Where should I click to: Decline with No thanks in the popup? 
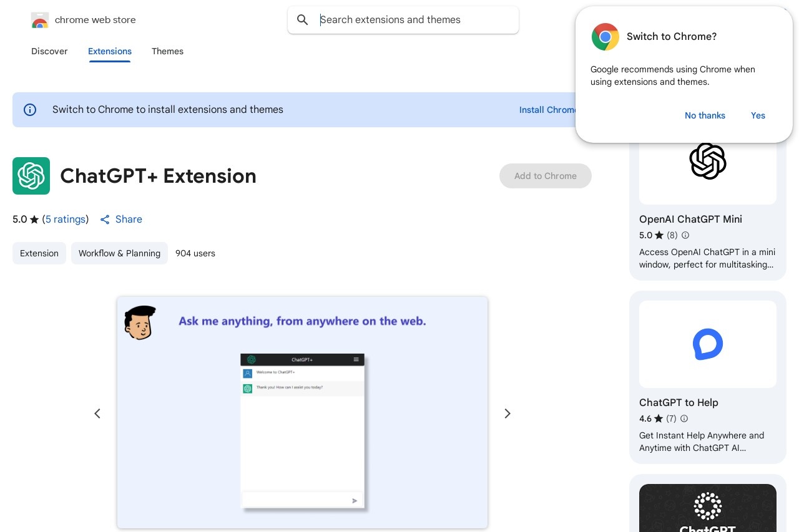click(x=705, y=115)
